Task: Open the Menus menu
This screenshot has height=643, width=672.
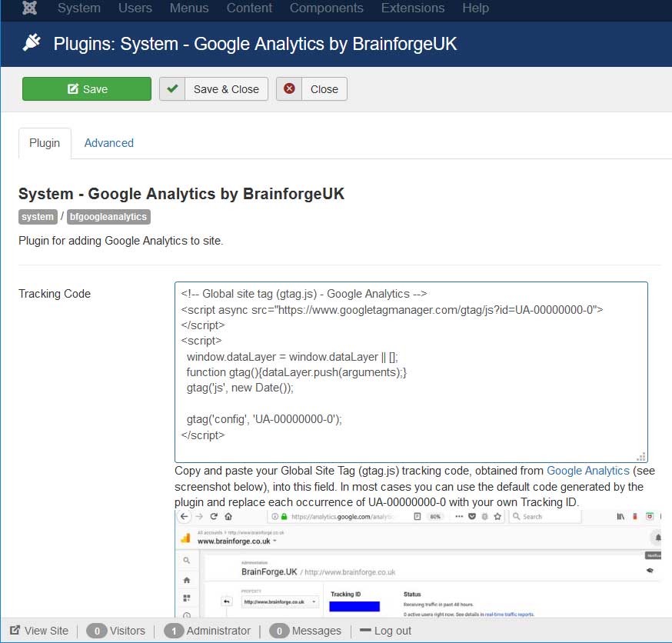Action: coord(189,8)
